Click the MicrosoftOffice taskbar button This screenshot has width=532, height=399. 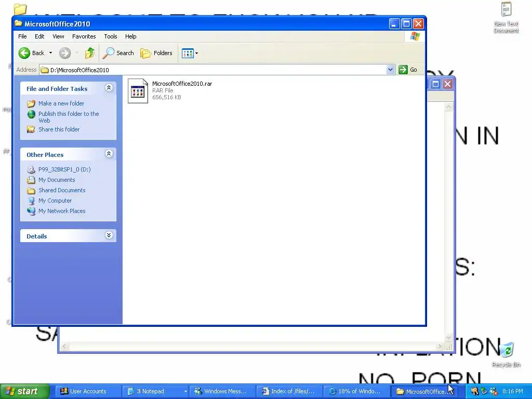click(x=423, y=391)
